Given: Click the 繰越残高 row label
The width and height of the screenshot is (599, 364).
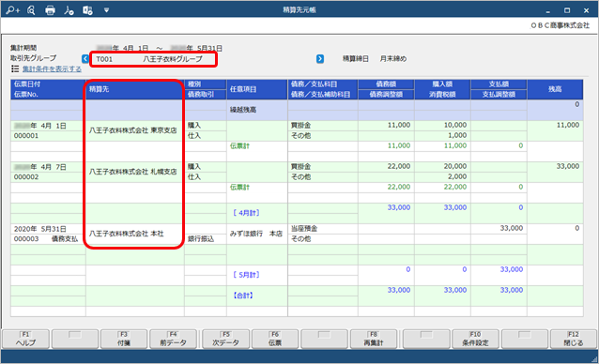Looking at the screenshot, I should (243, 110).
